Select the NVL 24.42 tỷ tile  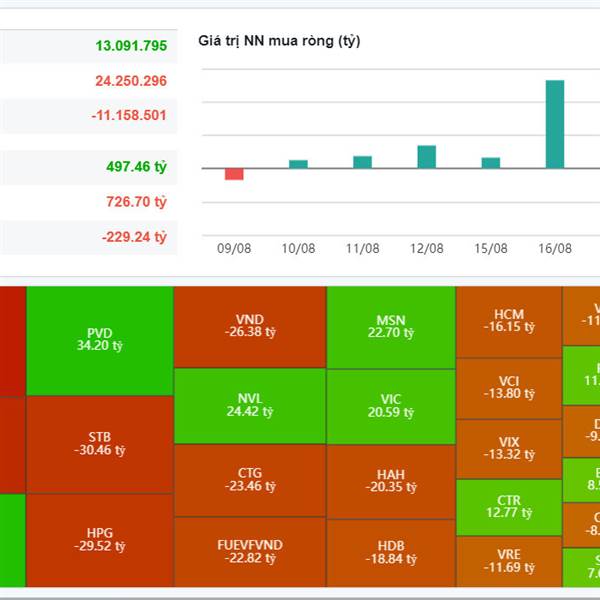click(250, 406)
